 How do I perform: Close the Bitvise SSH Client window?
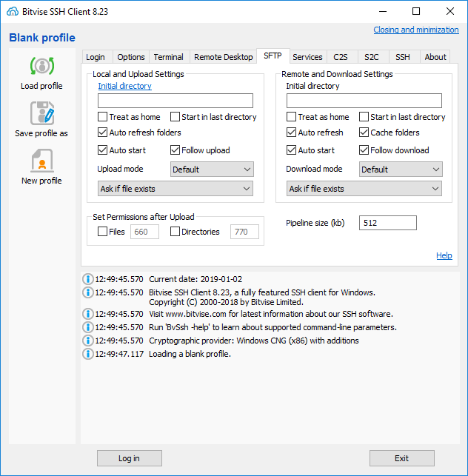point(450,12)
